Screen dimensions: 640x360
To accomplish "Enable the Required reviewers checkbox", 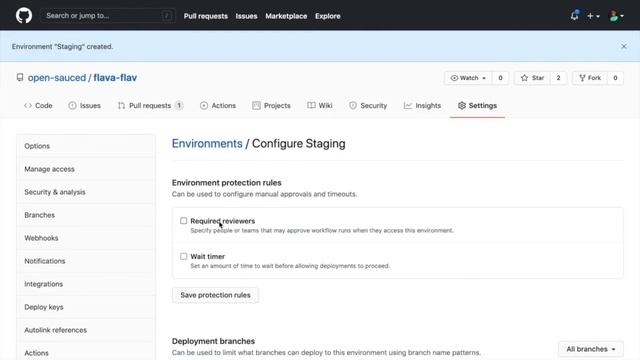I will [x=183, y=221].
